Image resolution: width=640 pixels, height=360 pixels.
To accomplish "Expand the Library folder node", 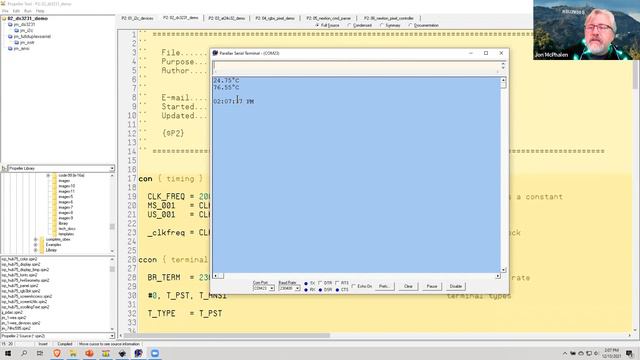I will (x=36, y=250).
